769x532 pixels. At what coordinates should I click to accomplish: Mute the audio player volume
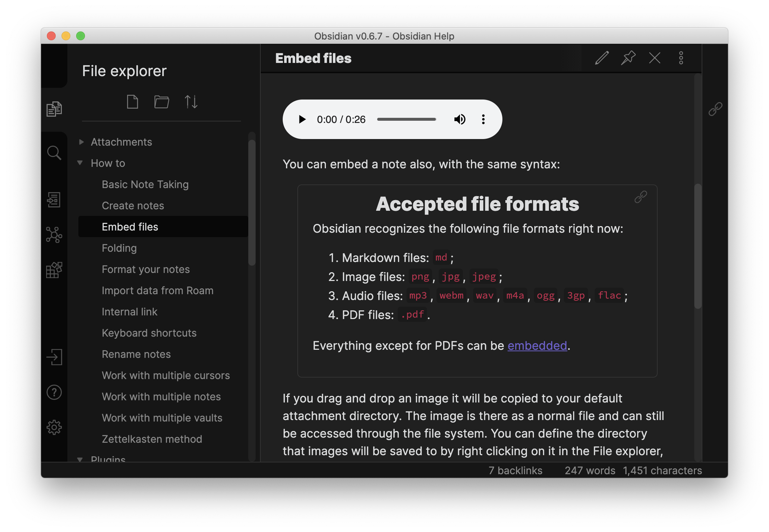point(460,119)
